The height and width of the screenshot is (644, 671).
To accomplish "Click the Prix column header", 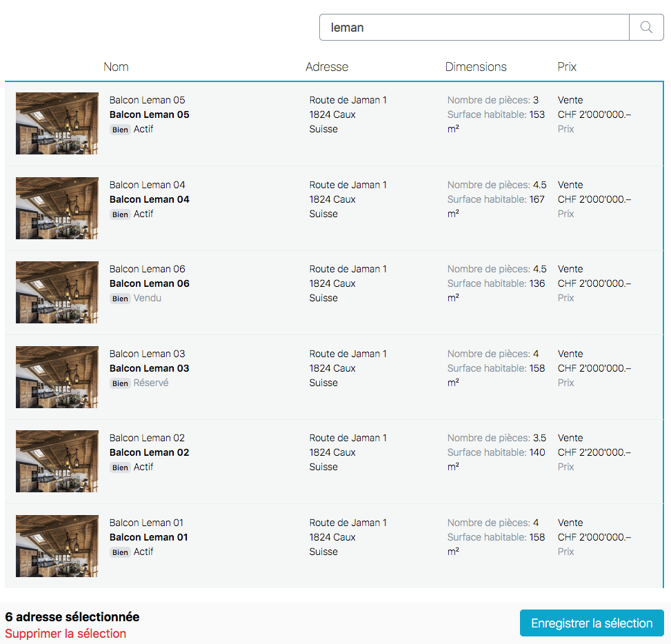I will [567, 67].
